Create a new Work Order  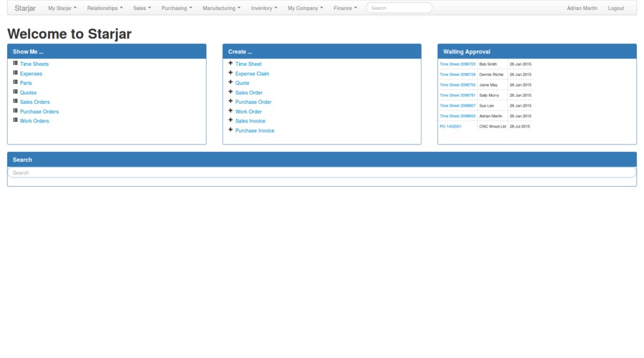coord(248,112)
